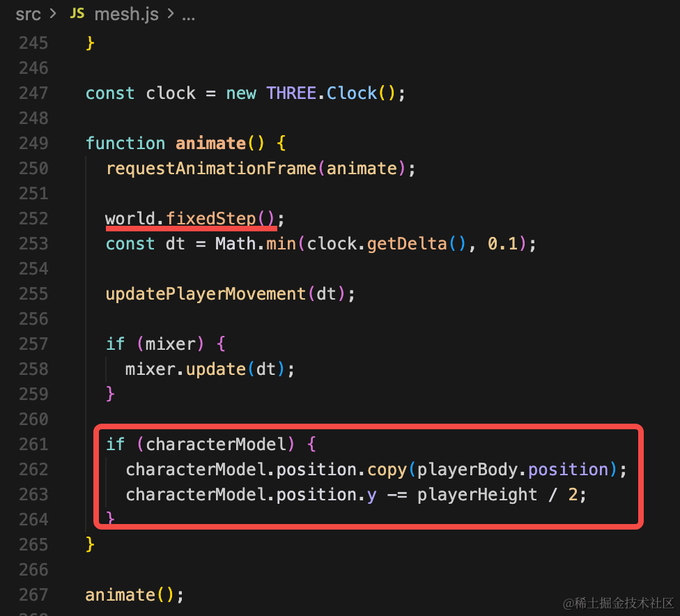Click the 'animate();' call on line 267
The image size is (680, 616).
[x=134, y=594]
